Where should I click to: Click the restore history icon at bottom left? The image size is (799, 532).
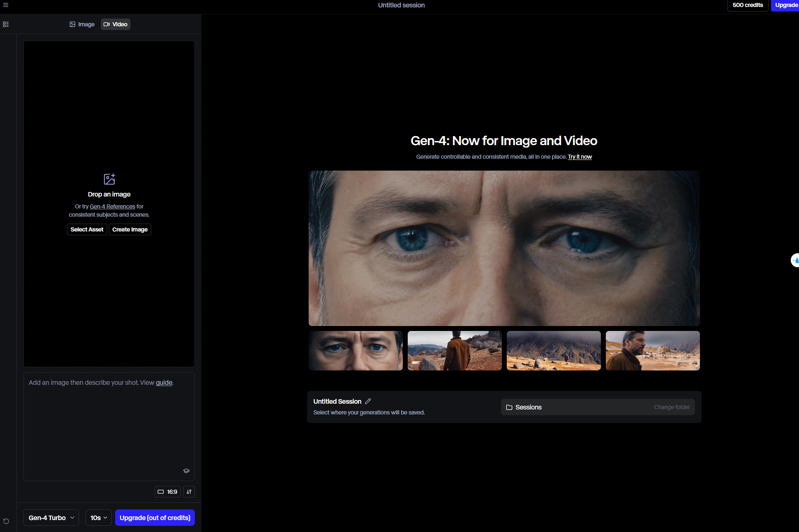6,521
